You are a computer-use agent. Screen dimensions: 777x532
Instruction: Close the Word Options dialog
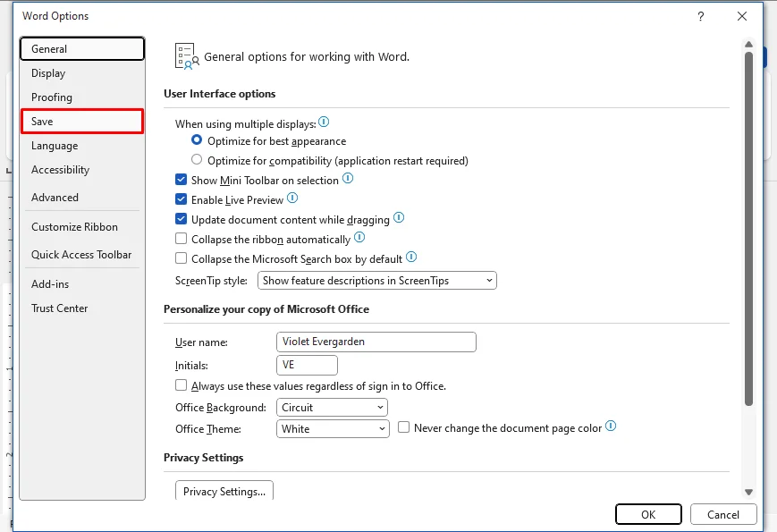(x=742, y=16)
